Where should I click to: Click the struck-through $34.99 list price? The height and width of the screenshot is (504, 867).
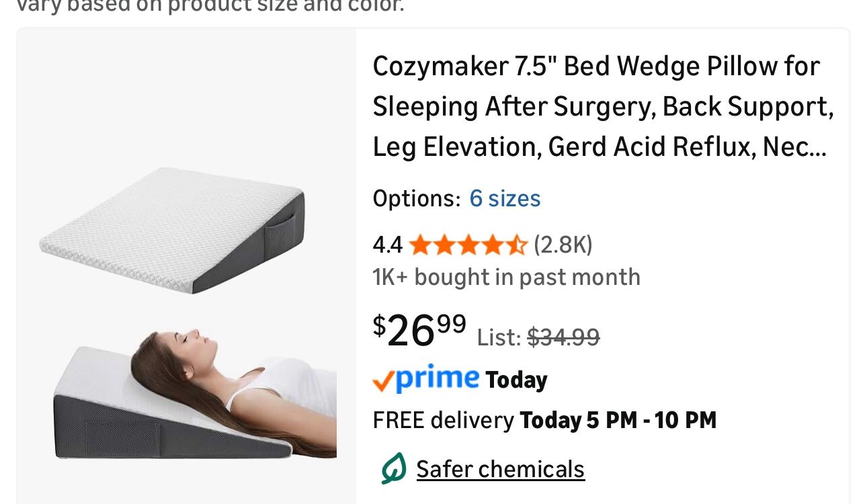(563, 337)
